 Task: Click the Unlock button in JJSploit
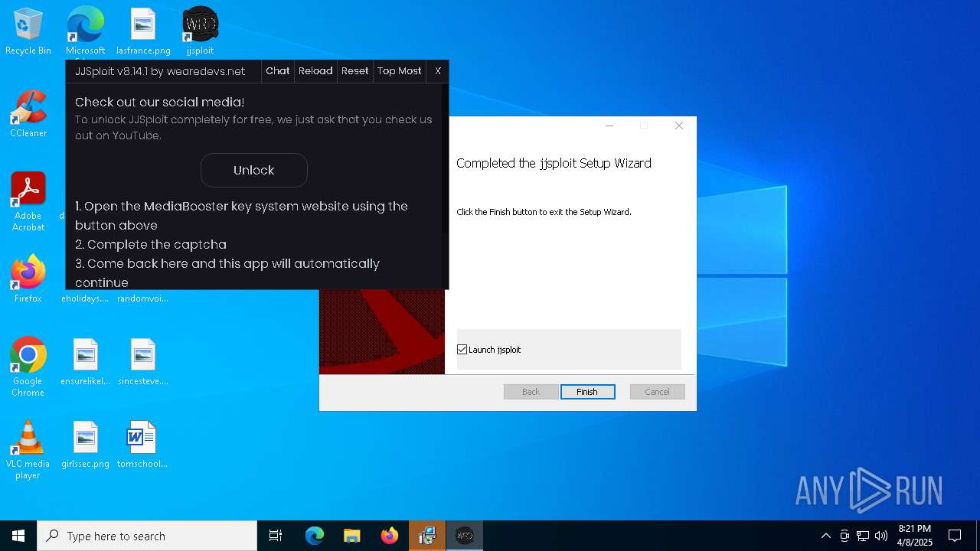(x=253, y=170)
